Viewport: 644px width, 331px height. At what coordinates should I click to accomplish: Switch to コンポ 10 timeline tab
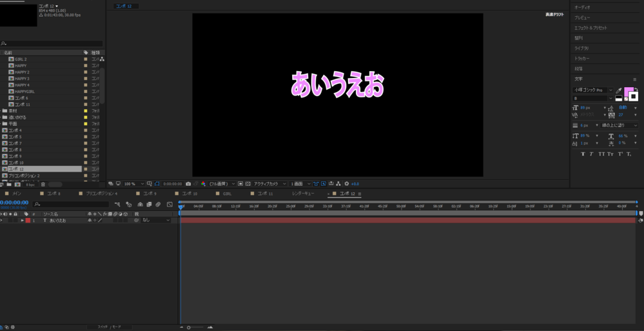(190, 194)
